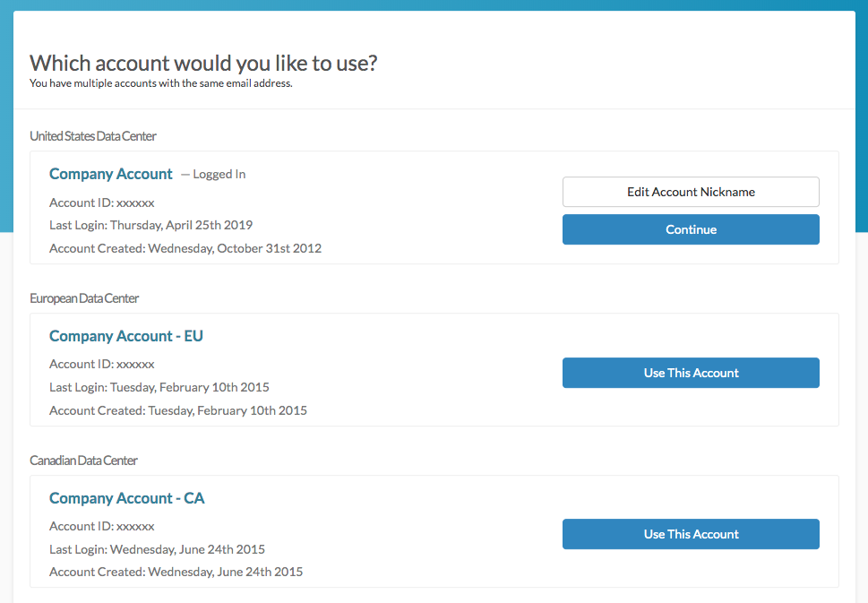Click the October 31st 2012 account created line
Viewport: 868px width, 603px height.
tap(185, 248)
